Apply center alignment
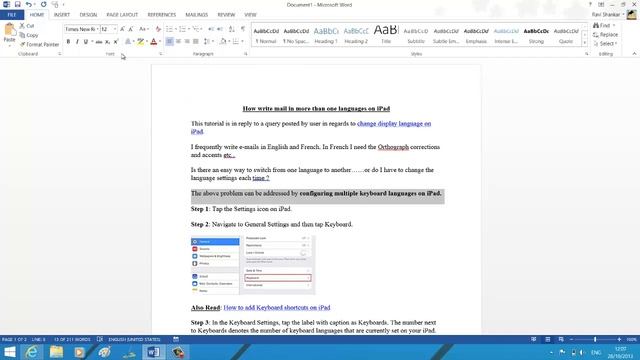This screenshot has height=360, width=640. pos(178,42)
